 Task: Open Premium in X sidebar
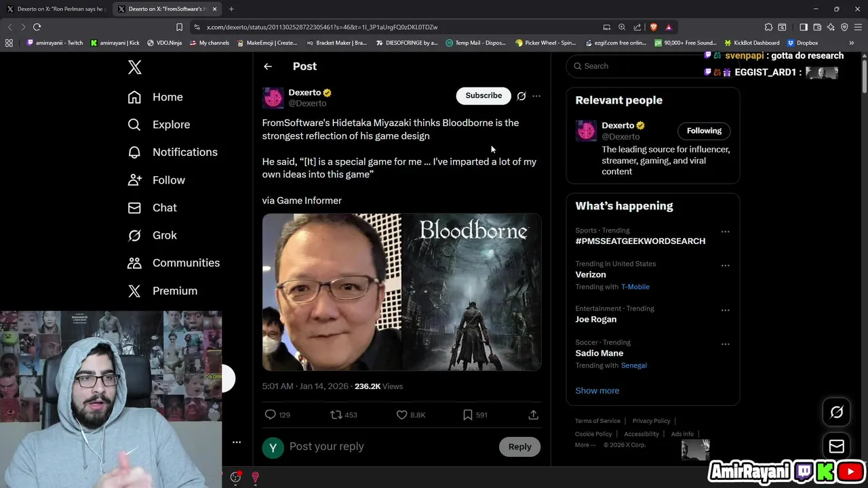pyautogui.click(x=163, y=291)
